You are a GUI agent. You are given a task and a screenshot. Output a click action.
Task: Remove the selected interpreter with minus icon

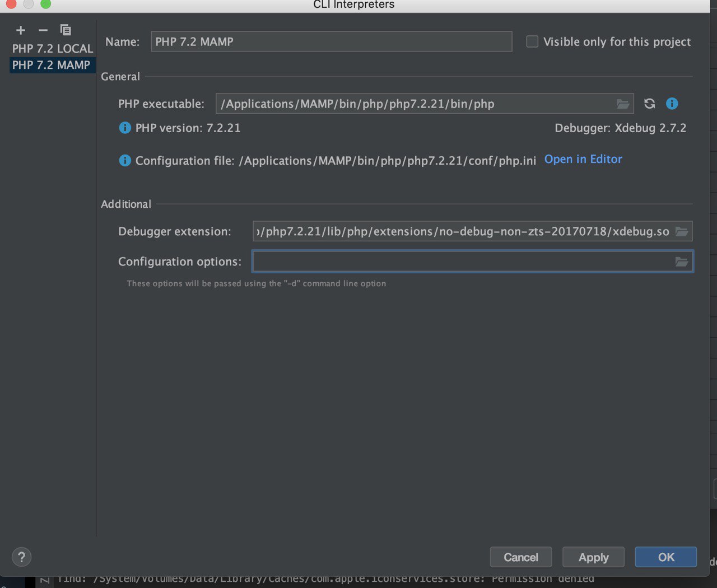pos(43,30)
